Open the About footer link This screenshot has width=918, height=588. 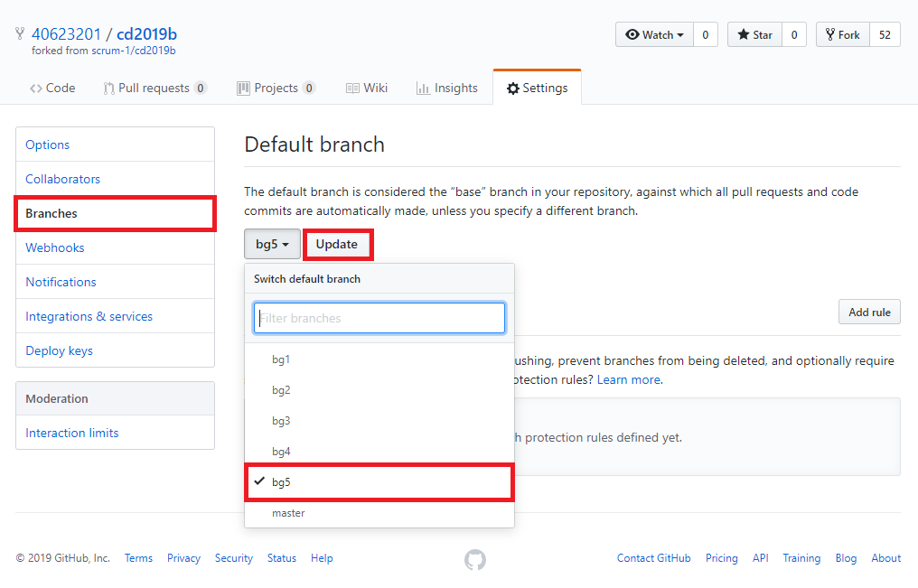tap(885, 558)
